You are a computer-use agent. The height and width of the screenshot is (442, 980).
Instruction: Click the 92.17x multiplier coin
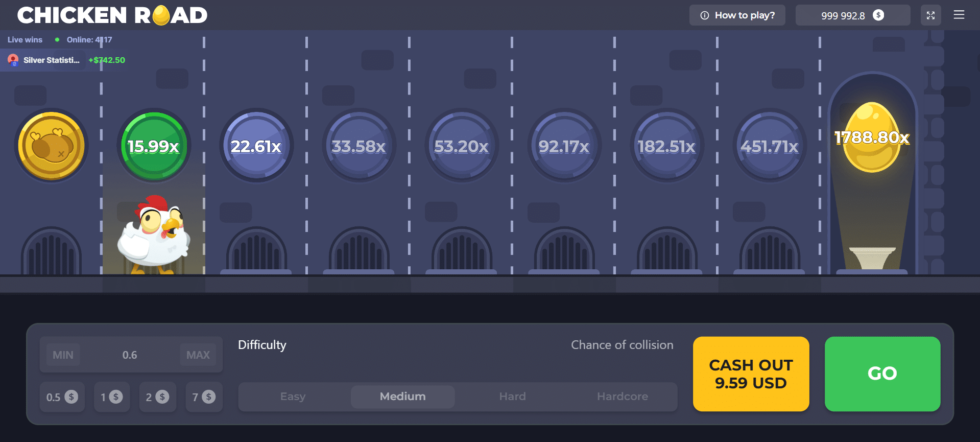564,146
